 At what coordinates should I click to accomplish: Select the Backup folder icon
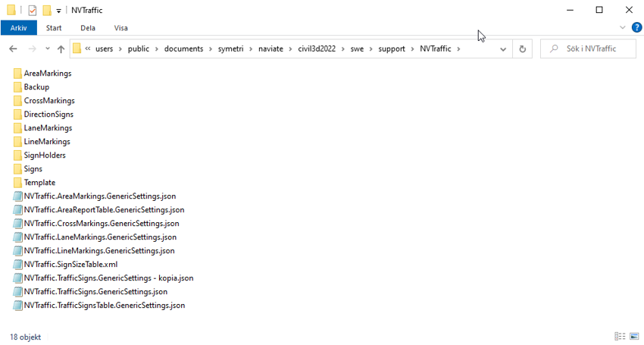click(17, 87)
